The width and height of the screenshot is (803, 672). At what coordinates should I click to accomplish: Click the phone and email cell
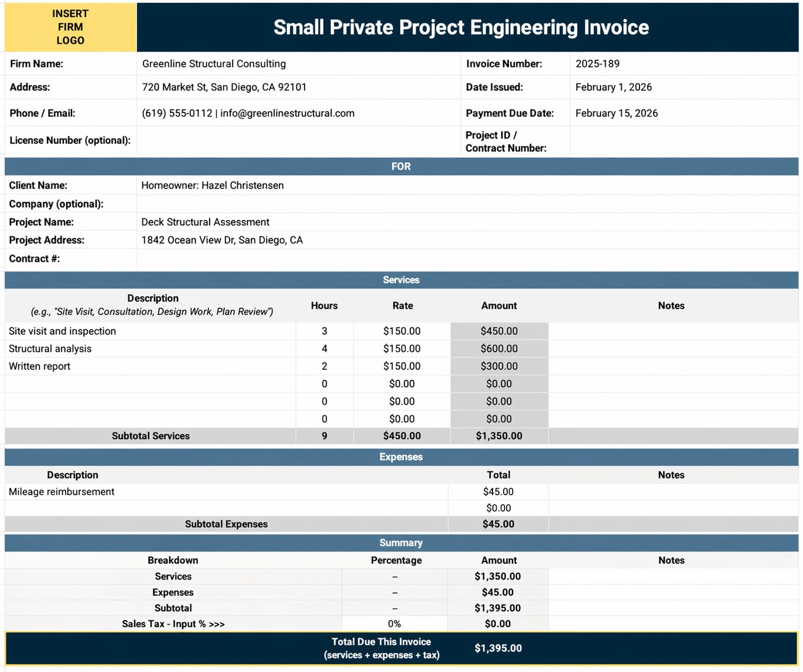point(299,113)
